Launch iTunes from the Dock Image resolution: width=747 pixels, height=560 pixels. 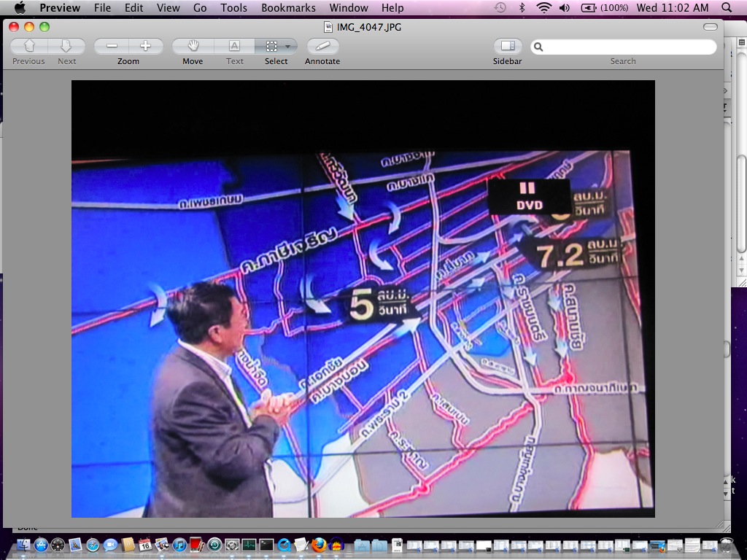click(179, 545)
